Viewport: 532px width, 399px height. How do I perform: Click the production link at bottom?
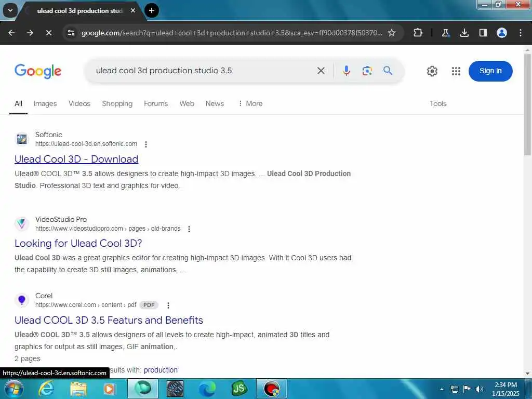pos(161,370)
